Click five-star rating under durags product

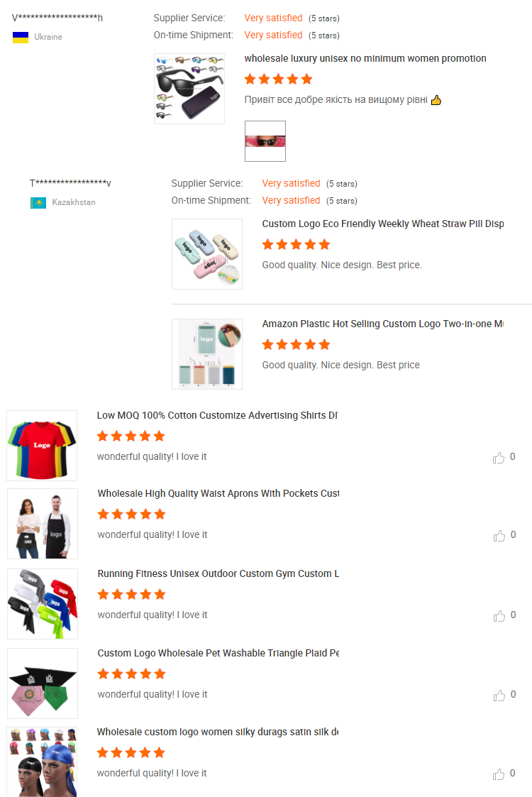(131, 753)
